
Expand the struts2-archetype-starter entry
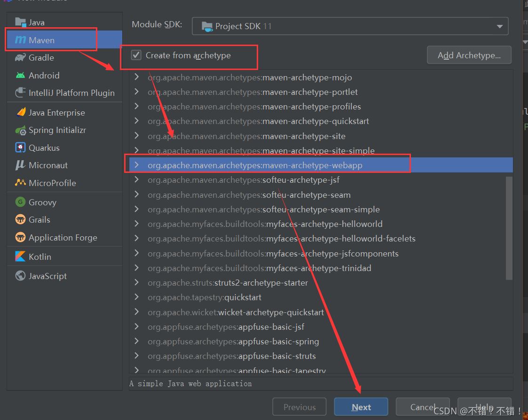(136, 282)
